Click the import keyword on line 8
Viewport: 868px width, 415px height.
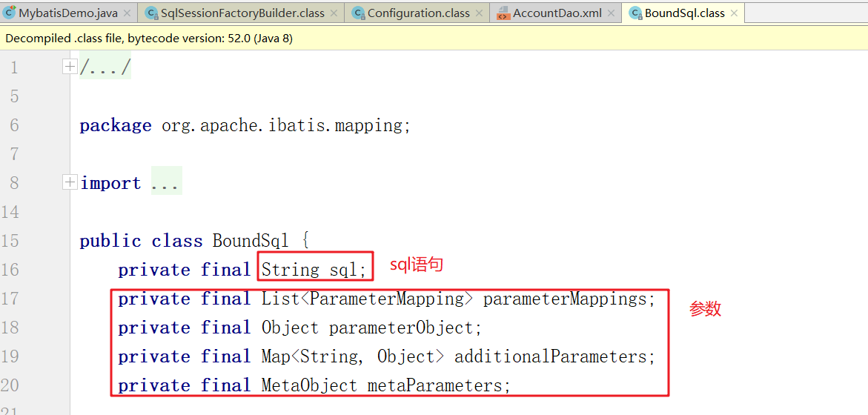pos(110,183)
